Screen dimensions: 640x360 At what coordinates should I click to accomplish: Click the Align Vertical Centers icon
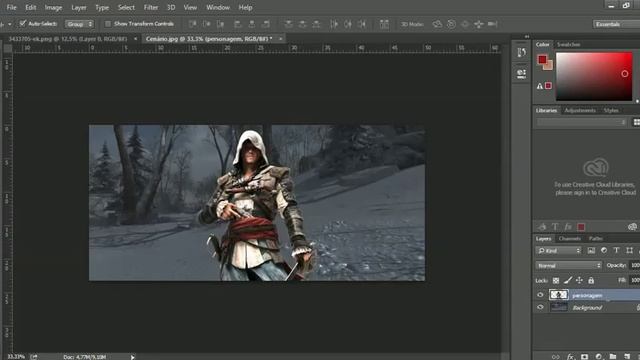pyautogui.click(x=207, y=24)
